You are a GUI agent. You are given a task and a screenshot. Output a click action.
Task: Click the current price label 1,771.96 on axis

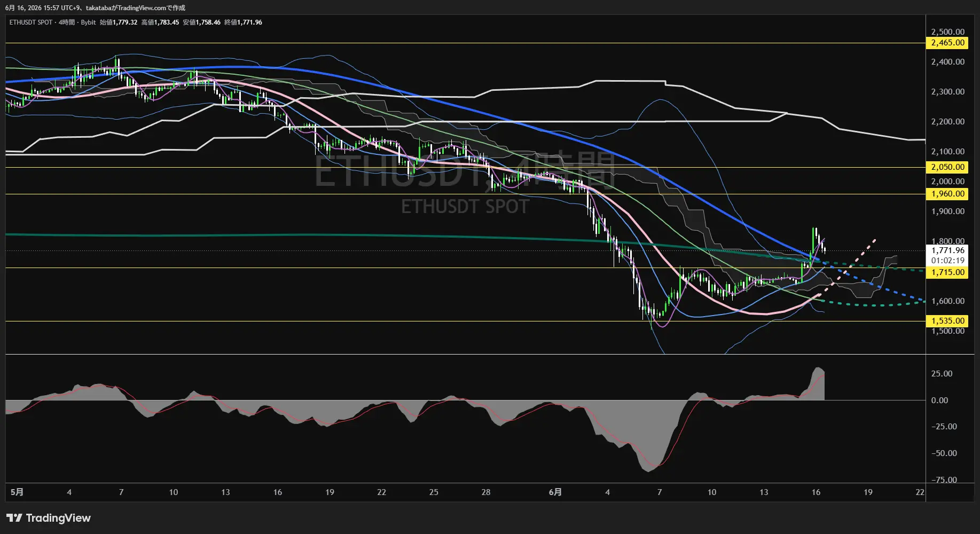(947, 250)
